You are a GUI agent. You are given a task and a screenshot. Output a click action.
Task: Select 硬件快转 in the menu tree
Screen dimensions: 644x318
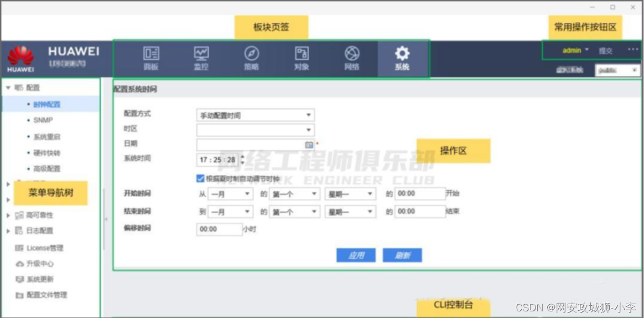click(47, 152)
